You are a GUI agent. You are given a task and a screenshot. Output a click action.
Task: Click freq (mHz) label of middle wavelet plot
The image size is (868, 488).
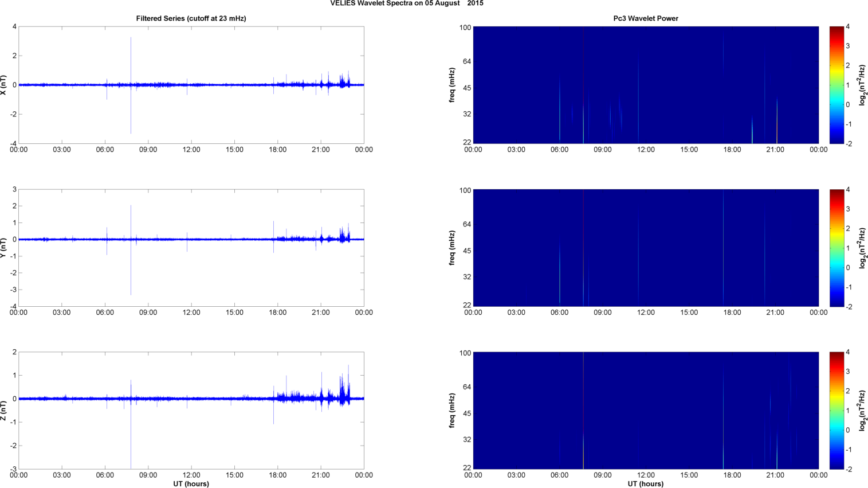[x=452, y=248]
